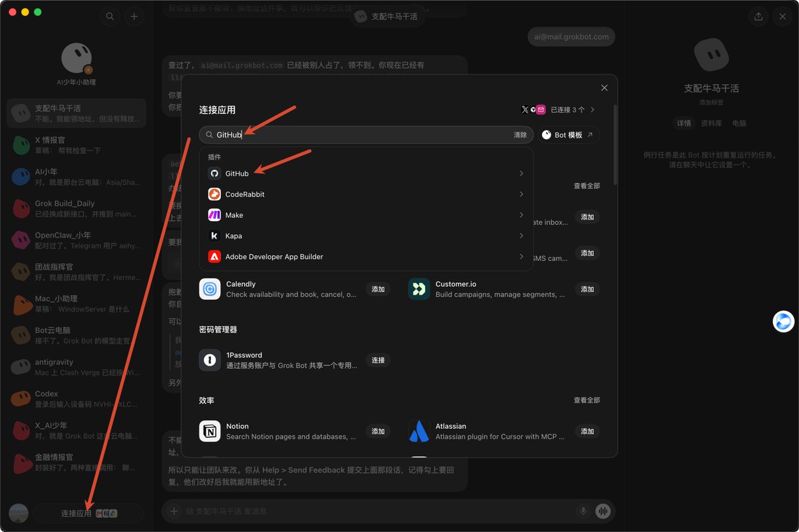Image resolution: width=799 pixels, height=532 pixels.
Task: Open the X_AI少年 chat
Action: (76, 430)
